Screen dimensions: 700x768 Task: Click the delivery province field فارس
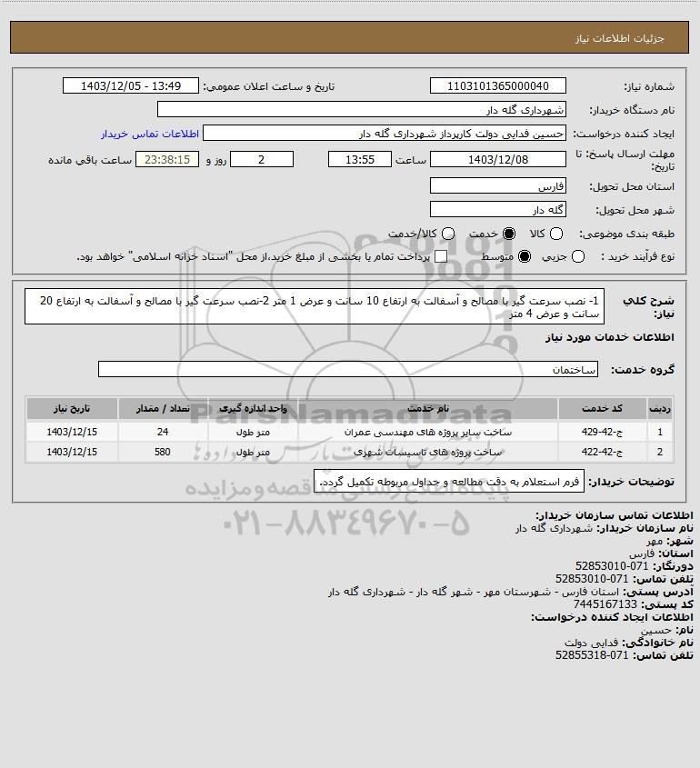(497, 185)
